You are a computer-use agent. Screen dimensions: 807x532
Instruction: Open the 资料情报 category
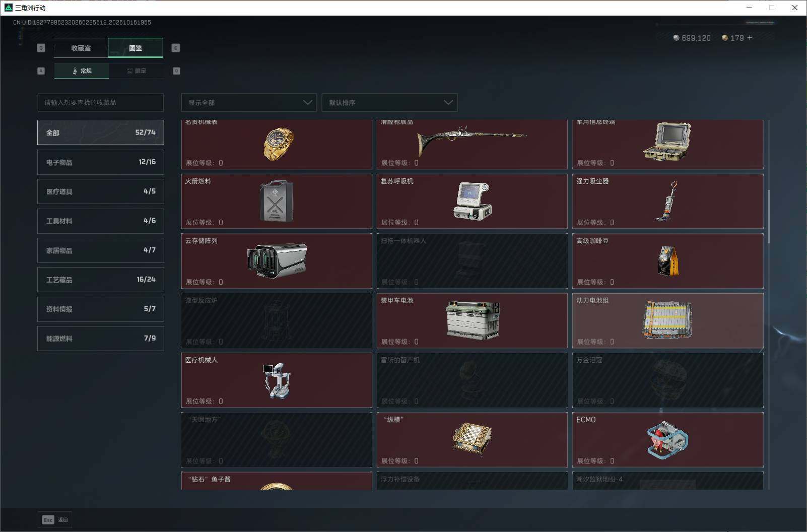coord(101,309)
